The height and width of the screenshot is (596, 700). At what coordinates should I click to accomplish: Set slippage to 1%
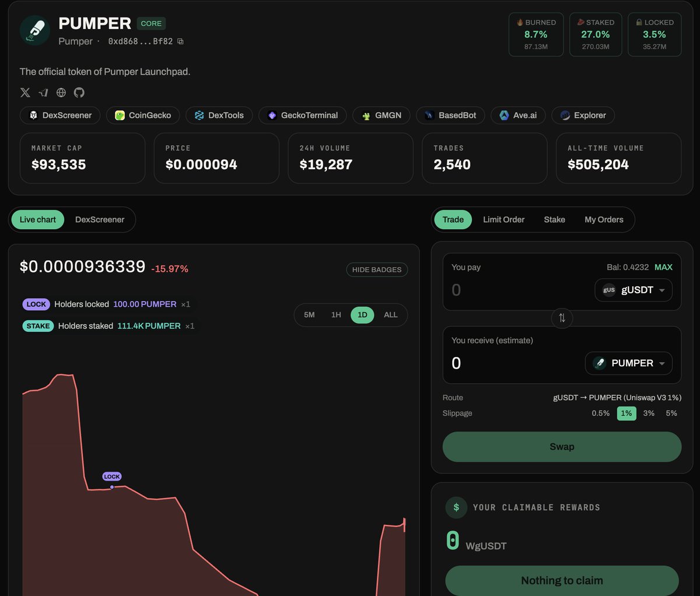pyautogui.click(x=626, y=413)
